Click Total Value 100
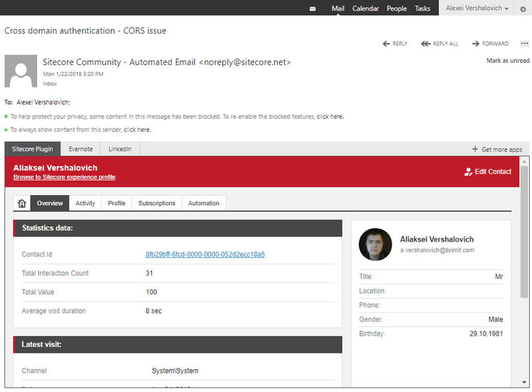This screenshot has height=392, width=532. 151,292
